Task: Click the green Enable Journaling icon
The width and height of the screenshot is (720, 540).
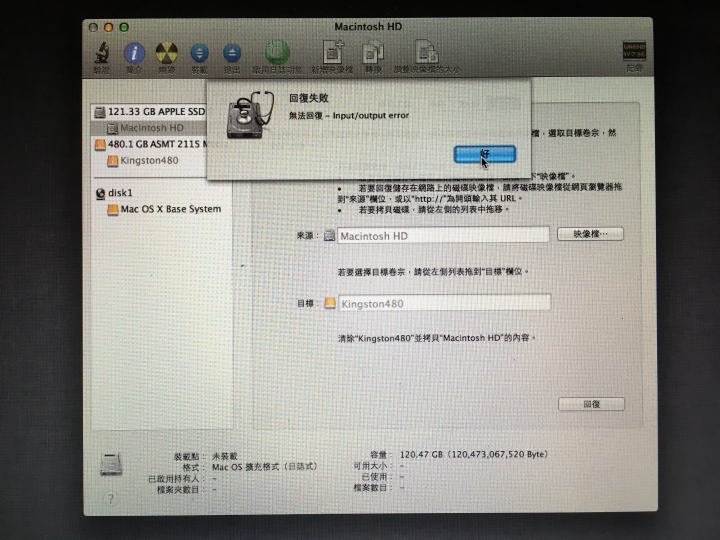Action: (x=277, y=52)
